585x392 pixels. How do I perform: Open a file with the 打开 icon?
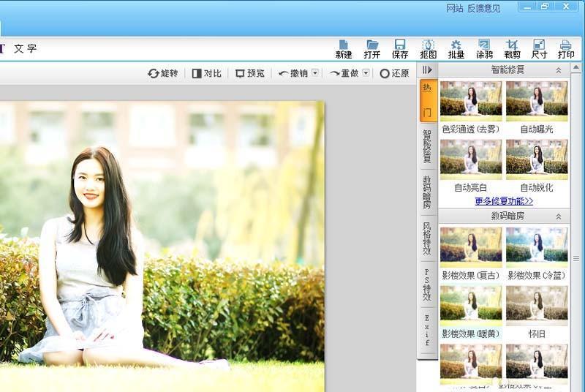pos(372,48)
